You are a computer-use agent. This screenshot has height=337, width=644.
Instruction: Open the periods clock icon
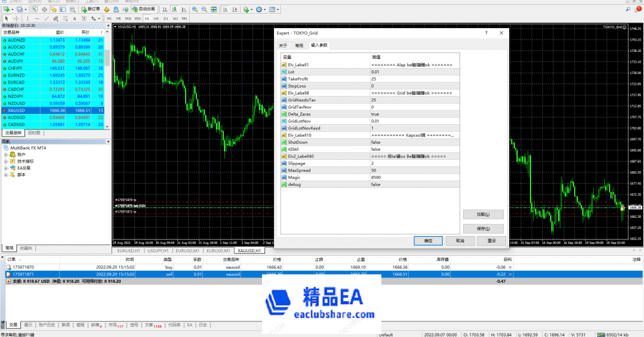(259, 9)
